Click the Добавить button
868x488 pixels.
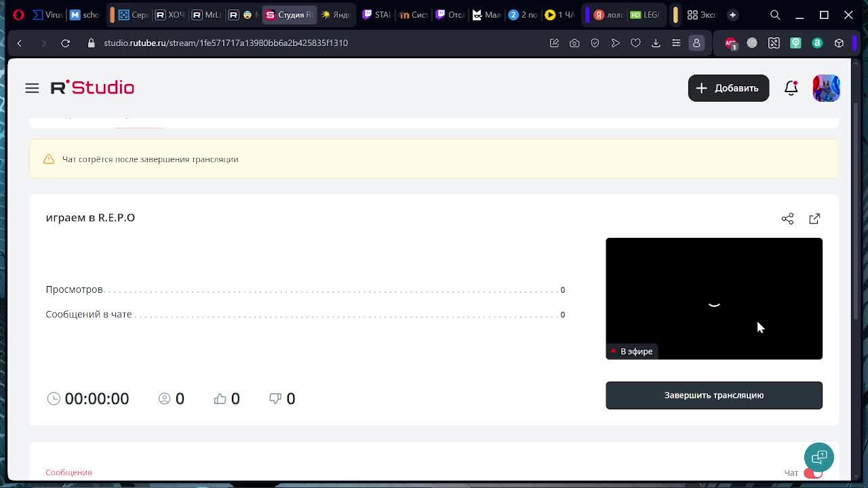pos(728,88)
